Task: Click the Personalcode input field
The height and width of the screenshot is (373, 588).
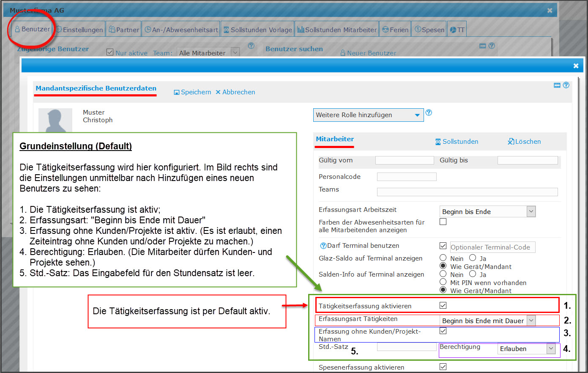Action: pyautogui.click(x=407, y=177)
